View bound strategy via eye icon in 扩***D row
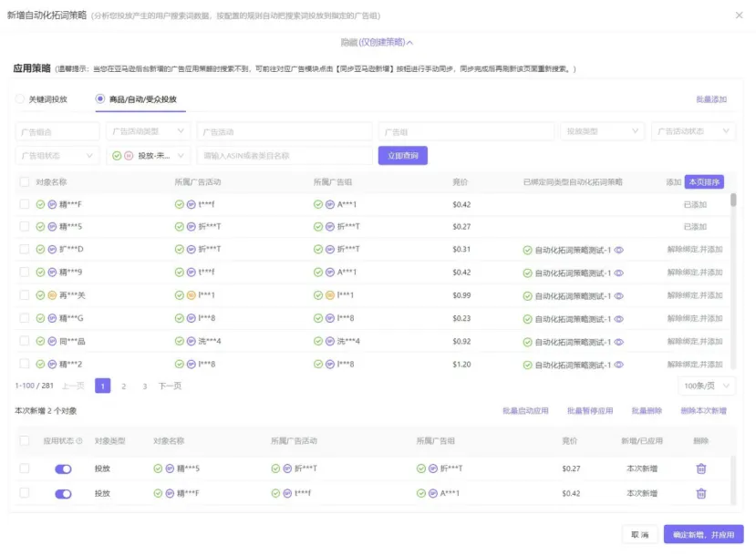The width and height of the screenshot is (756, 556). click(x=619, y=250)
